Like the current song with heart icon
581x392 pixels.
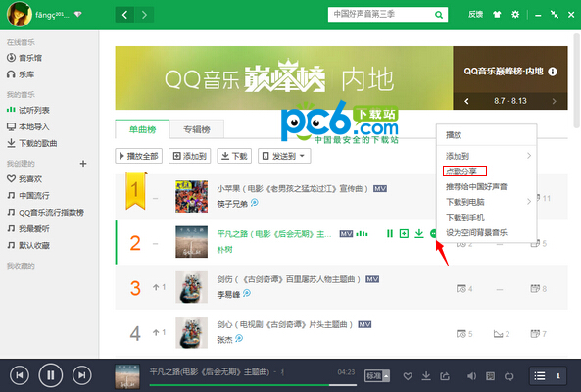[408, 376]
